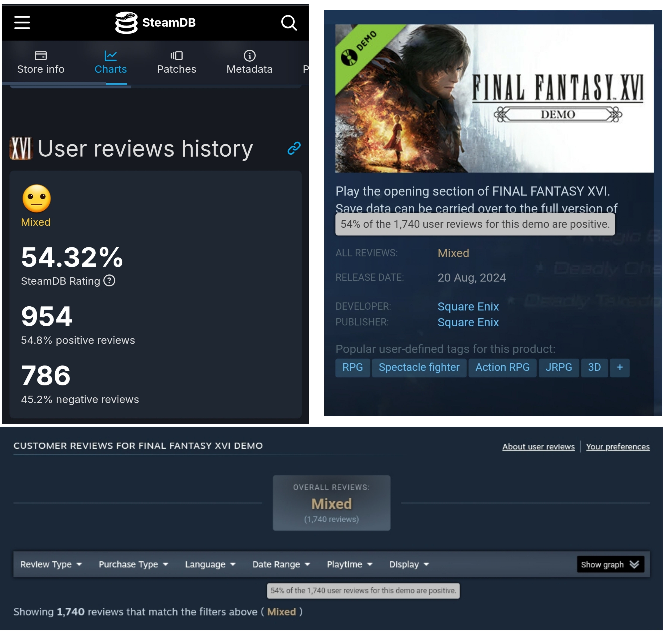Viewport: 672px width, 635px height.
Task: Expand the Purchase Type dropdown
Action: pos(134,564)
